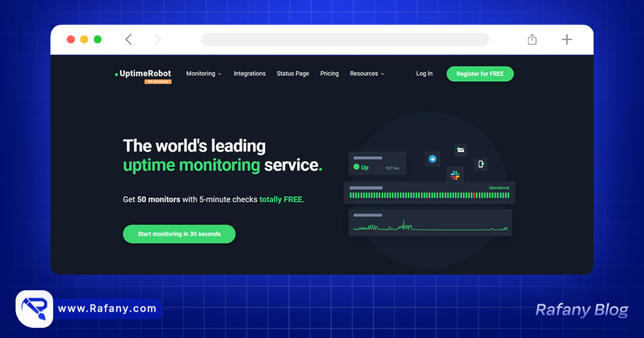Click the mobile phone notification icon tile
Image resolution: width=644 pixels, height=338 pixels.
[481, 164]
